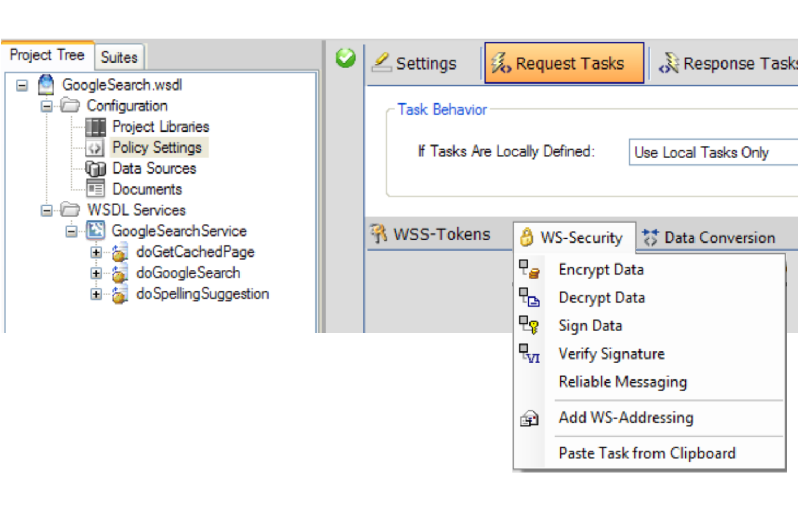Switch to the Project Tree tab

coord(47,55)
